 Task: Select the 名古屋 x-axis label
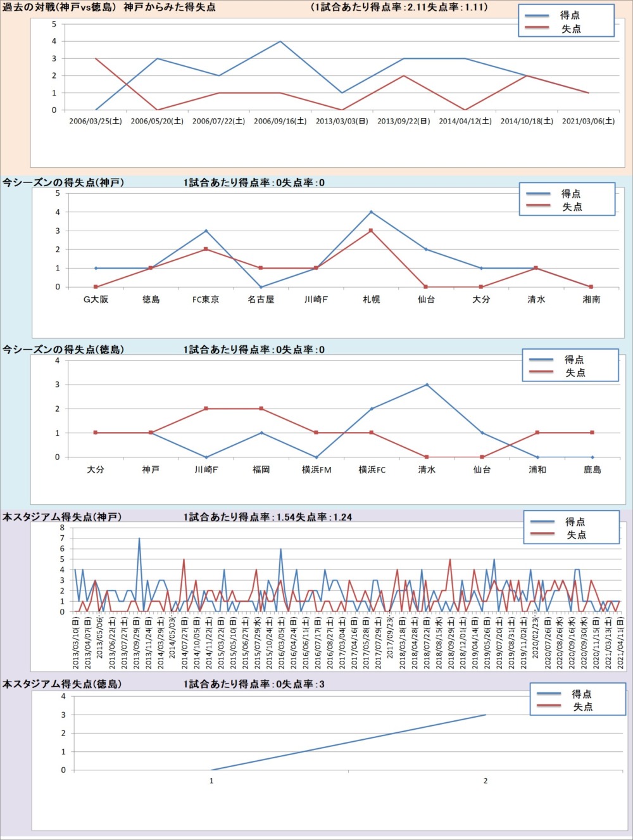pyautogui.click(x=261, y=299)
